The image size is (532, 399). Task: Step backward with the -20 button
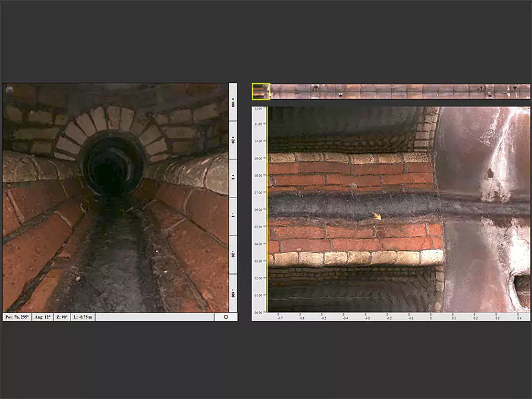[233, 255]
